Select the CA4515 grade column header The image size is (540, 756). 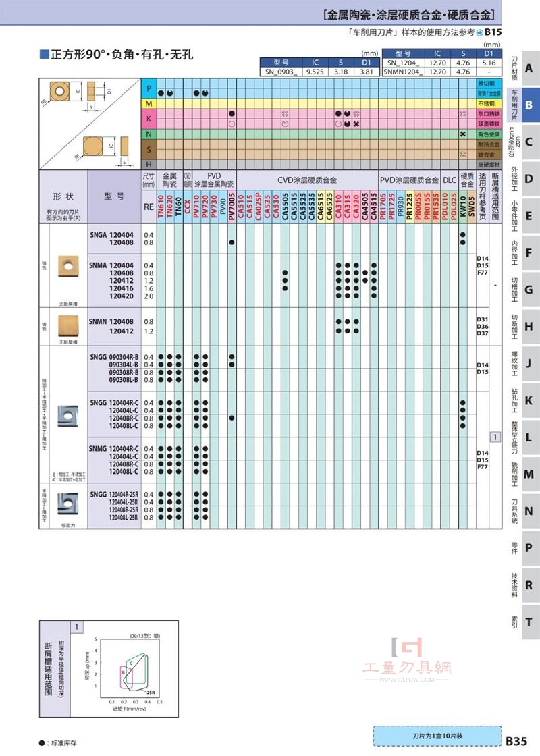[374, 207]
